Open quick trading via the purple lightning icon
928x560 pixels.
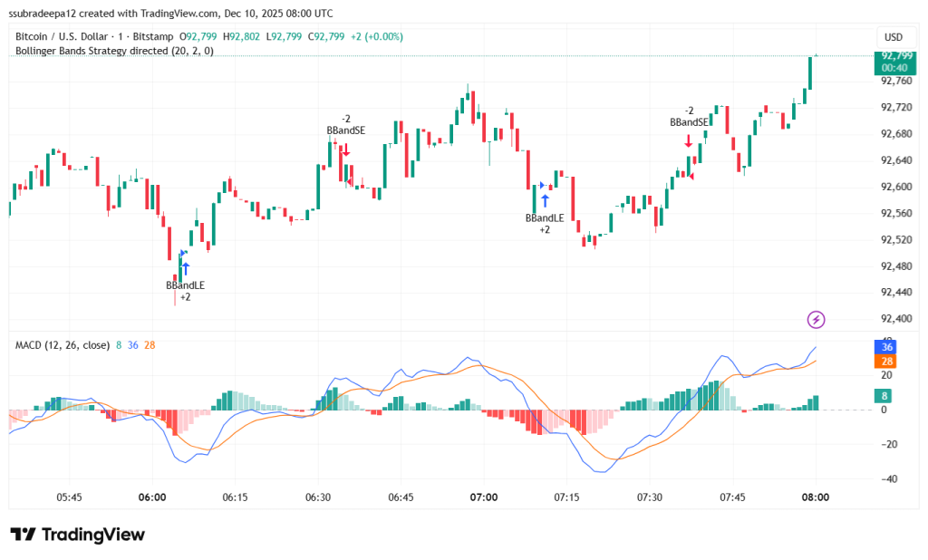[x=815, y=318]
